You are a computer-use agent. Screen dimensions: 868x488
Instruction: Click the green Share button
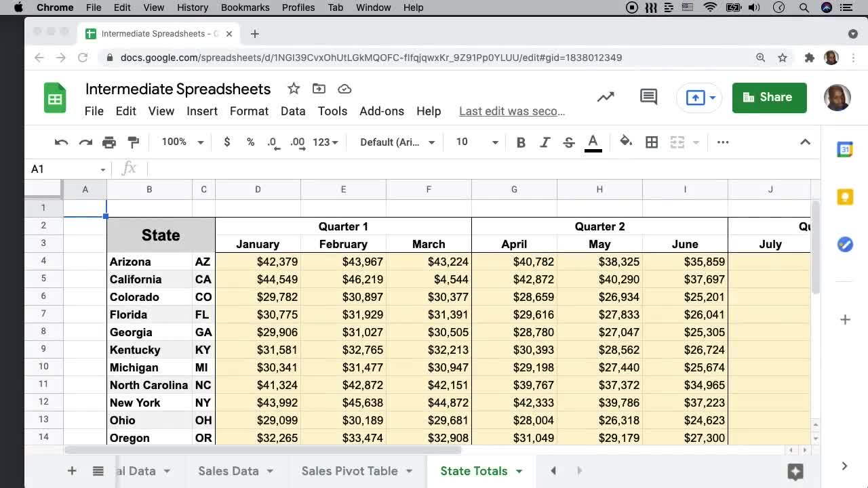(769, 98)
